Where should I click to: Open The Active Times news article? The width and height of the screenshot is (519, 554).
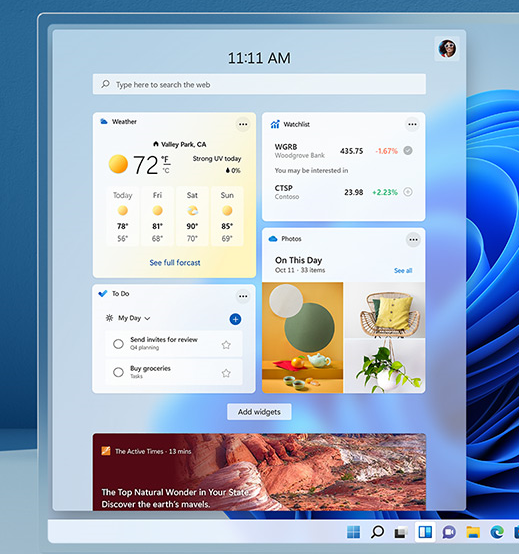[259, 472]
